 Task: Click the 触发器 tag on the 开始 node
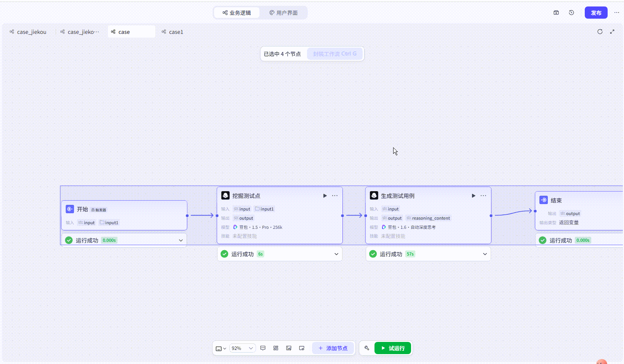coord(99,210)
